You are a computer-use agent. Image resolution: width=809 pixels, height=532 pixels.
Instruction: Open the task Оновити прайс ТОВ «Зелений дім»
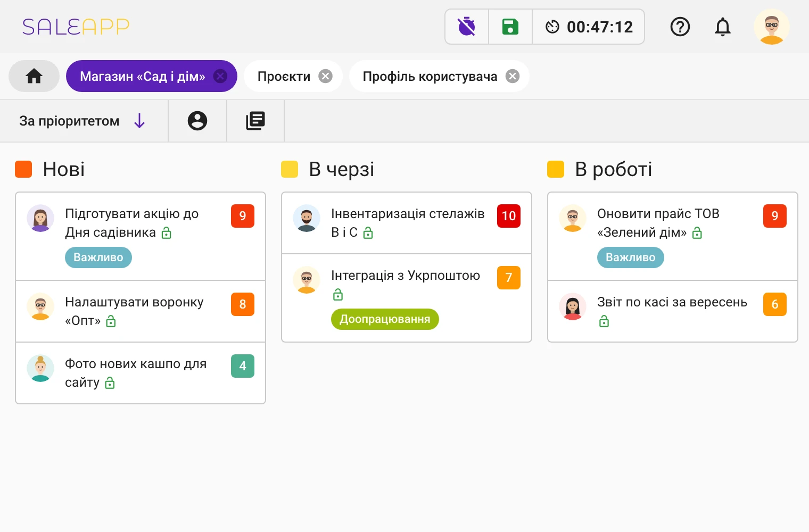pyautogui.click(x=673, y=236)
